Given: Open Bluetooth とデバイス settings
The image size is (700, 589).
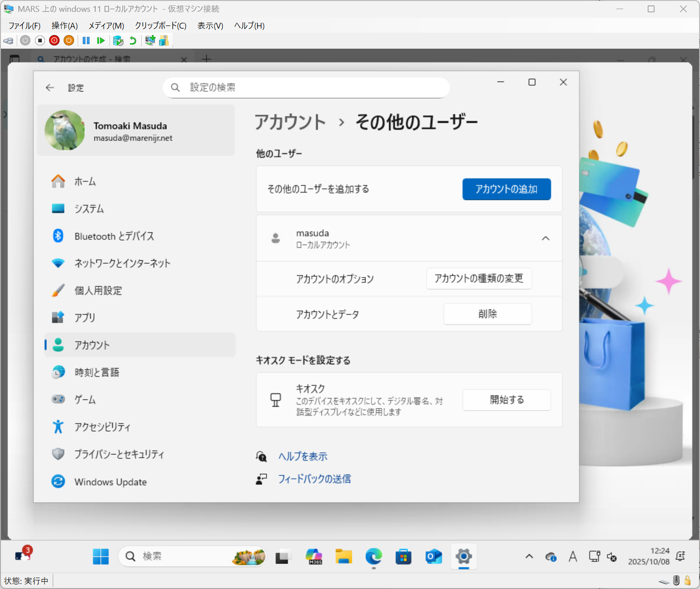Looking at the screenshot, I should [x=114, y=236].
